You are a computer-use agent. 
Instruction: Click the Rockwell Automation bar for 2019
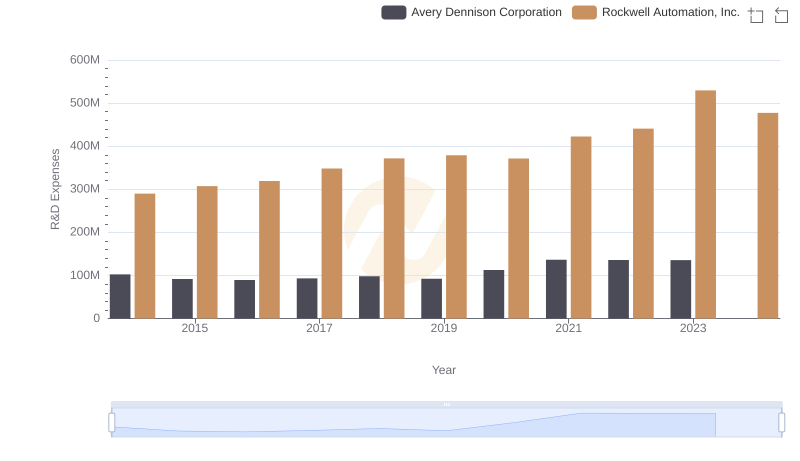tap(456, 237)
